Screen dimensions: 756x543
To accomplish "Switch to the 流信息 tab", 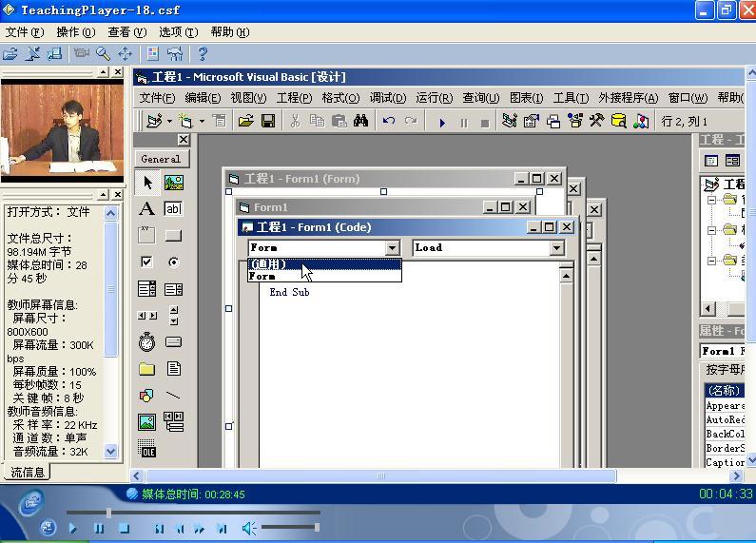I will point(27,473).
